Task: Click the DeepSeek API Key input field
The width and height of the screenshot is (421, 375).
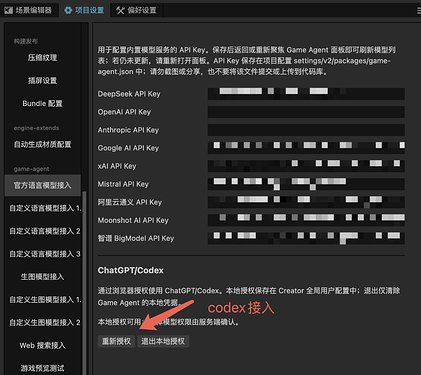Action: [x=306, y=94]
